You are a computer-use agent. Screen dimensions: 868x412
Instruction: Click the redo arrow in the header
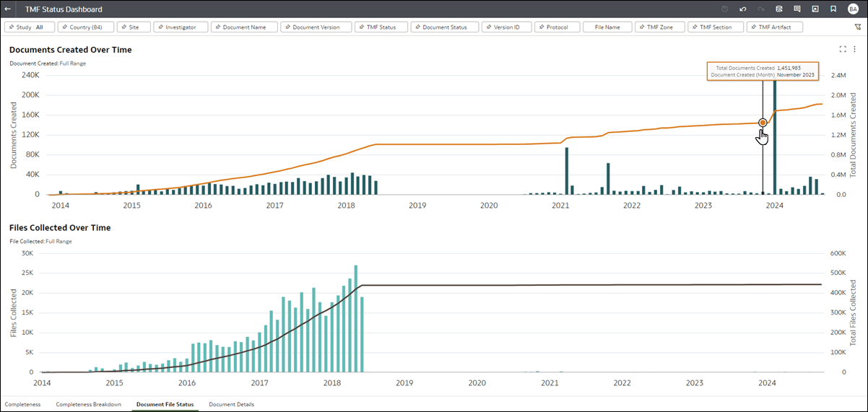[x=761, y=9]
